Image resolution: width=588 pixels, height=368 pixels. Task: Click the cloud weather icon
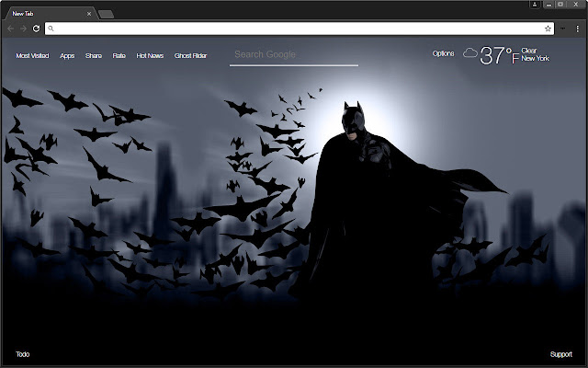click(469, 53)
